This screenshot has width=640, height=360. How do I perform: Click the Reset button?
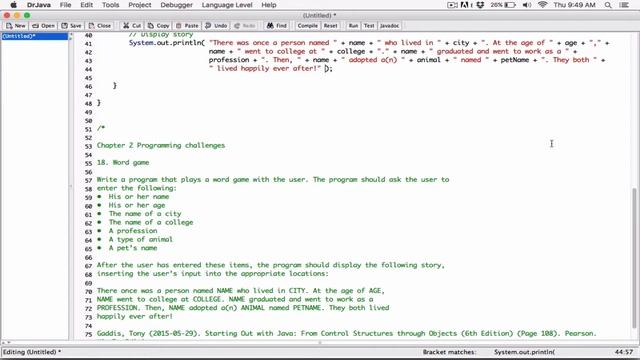click(x=331, y=26)
